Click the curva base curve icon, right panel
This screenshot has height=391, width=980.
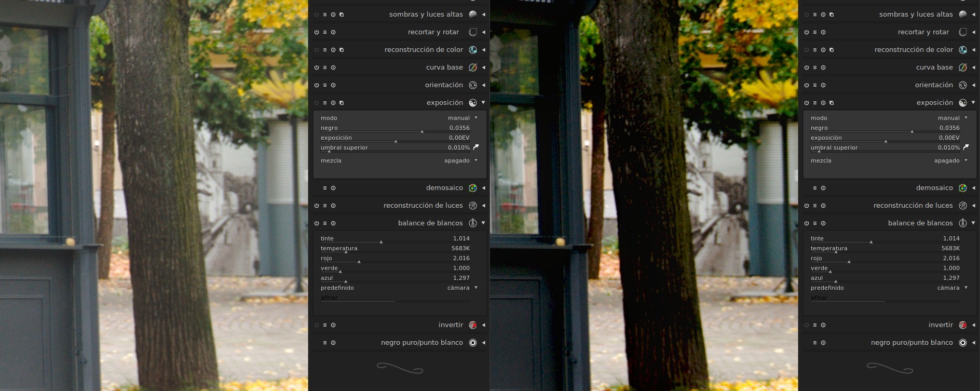click(963, 68)
